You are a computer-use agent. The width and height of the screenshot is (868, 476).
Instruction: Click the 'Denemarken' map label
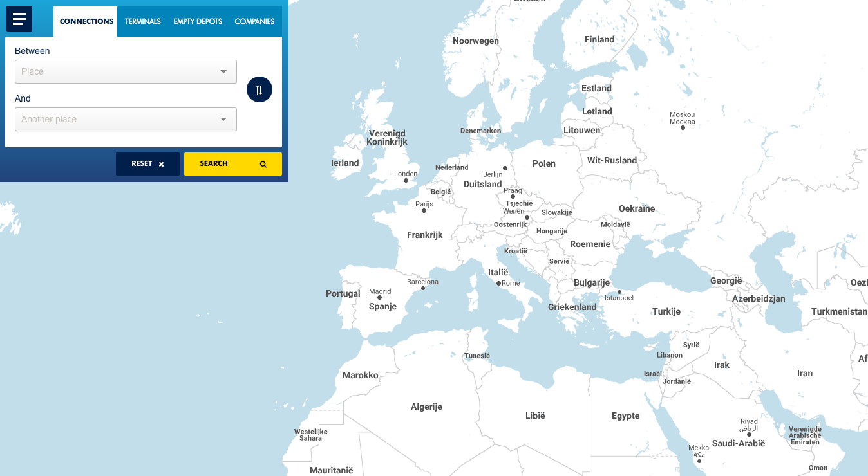[480, 131]
